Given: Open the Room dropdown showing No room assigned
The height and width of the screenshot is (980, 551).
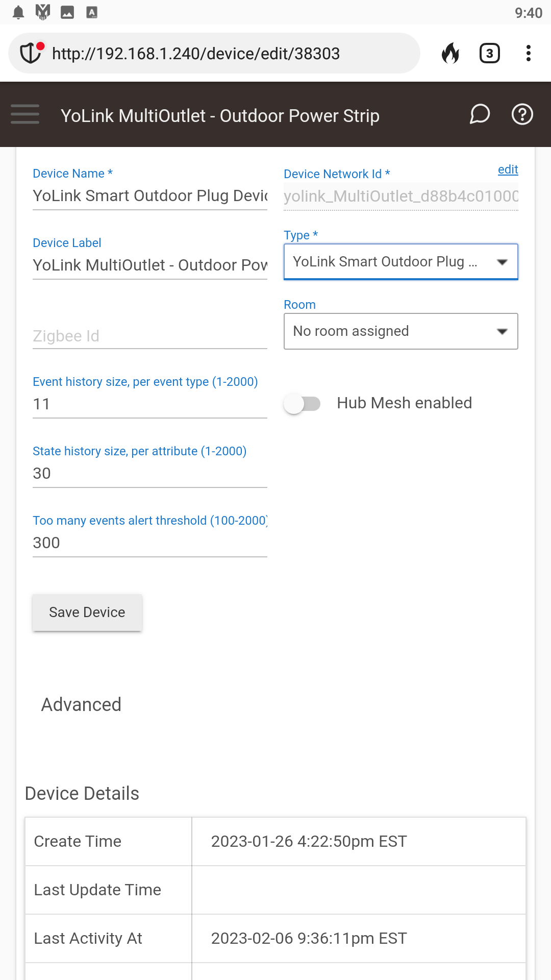Looking at the screenshot, I should click(x=401, y=331).
